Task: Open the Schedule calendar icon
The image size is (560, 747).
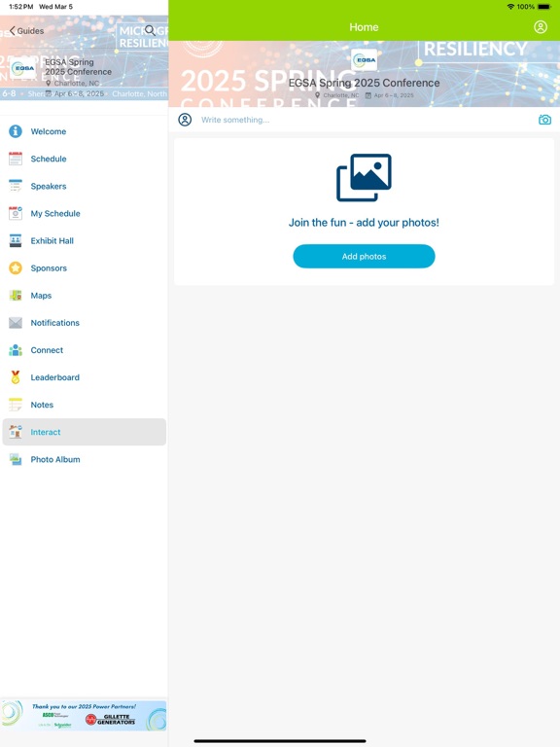Action: [x=16, y=159]
